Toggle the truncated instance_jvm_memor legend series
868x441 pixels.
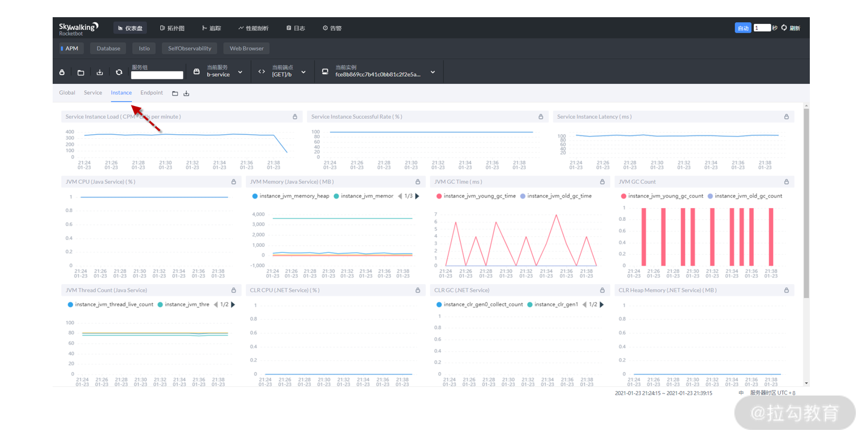[364, 196]
